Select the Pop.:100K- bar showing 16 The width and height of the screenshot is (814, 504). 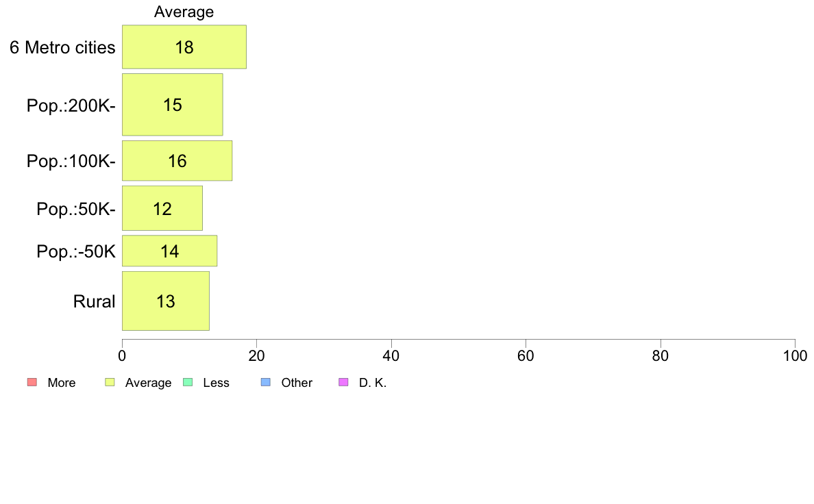click(x=177, y=161)
